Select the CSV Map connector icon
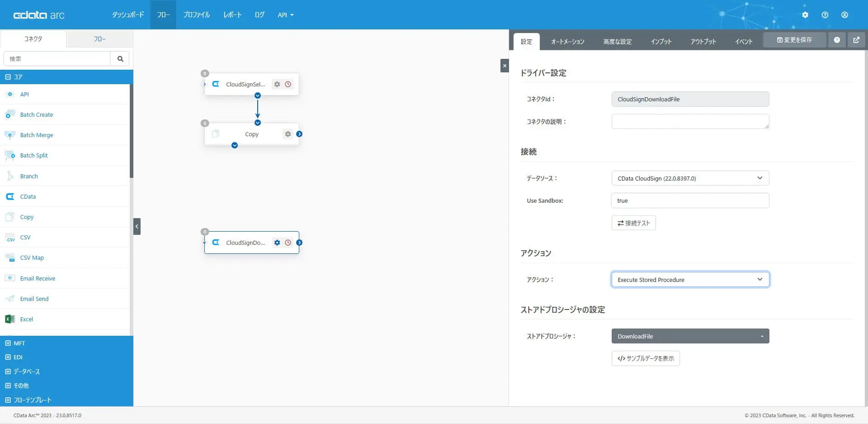The height and width of the screenshot is (424, 868). 9,257
